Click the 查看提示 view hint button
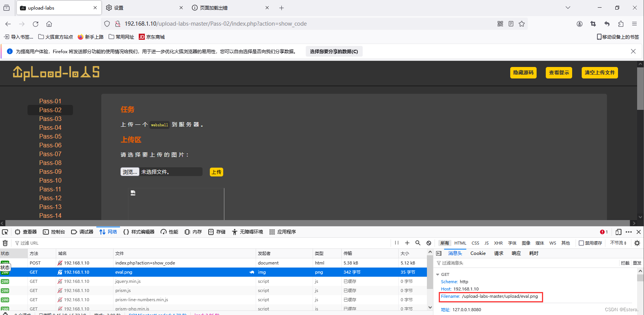Viewport: 644px width, 315px height. click(559, 73)
